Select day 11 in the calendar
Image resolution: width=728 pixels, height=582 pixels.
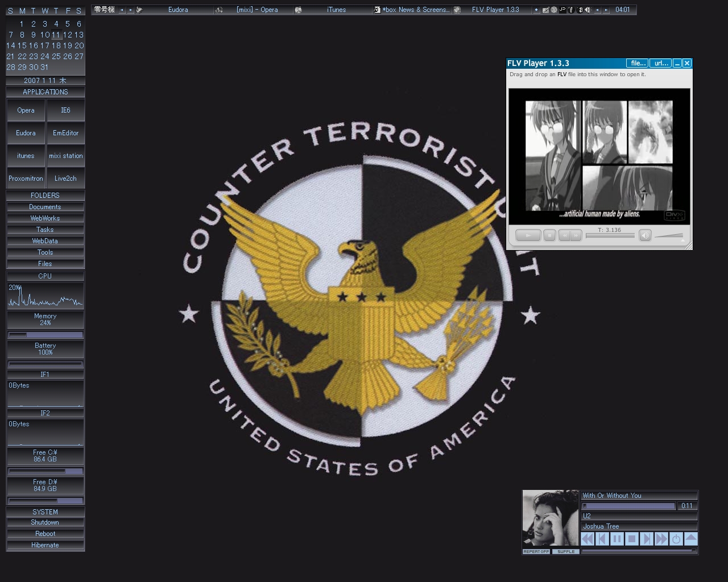click(56, 35)
